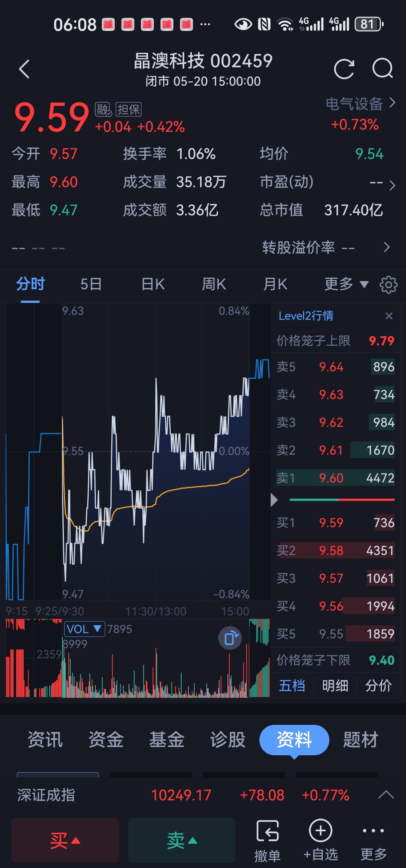Tap the rotate chart landscape icon
Screen dimensions: 406x868
[230, 638]
